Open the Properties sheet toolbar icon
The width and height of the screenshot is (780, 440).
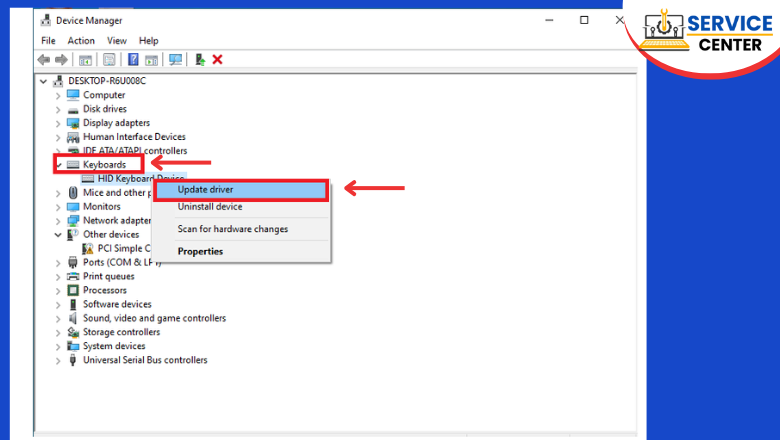(x=109, y=60)
